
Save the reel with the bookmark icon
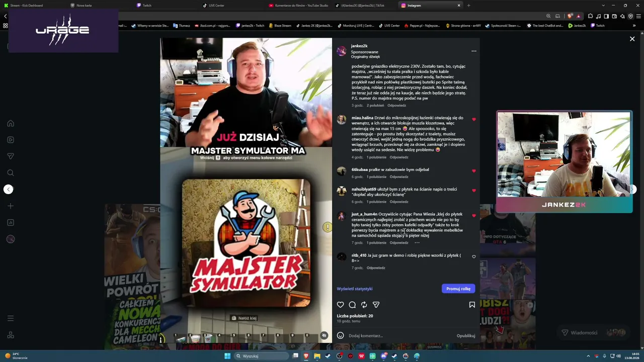472,305
